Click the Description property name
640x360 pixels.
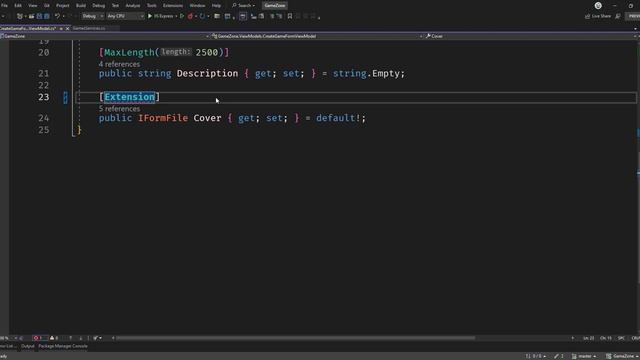click(207, 73)
